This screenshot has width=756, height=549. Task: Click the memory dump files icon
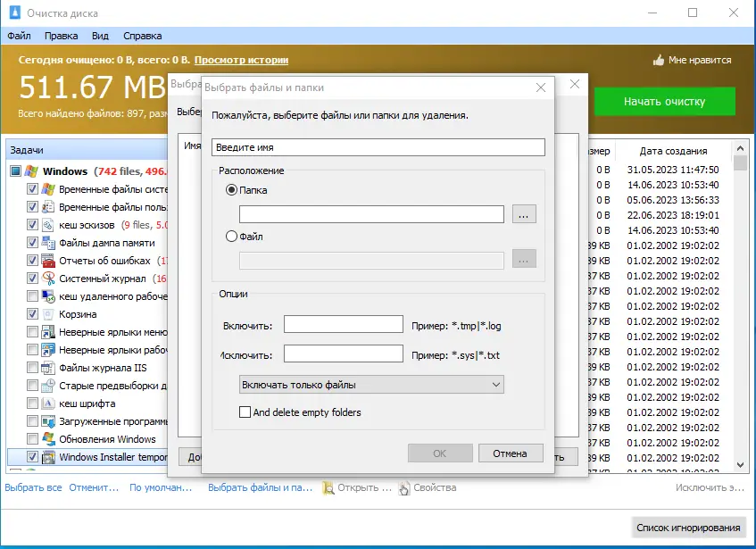(x=48, y=243)
